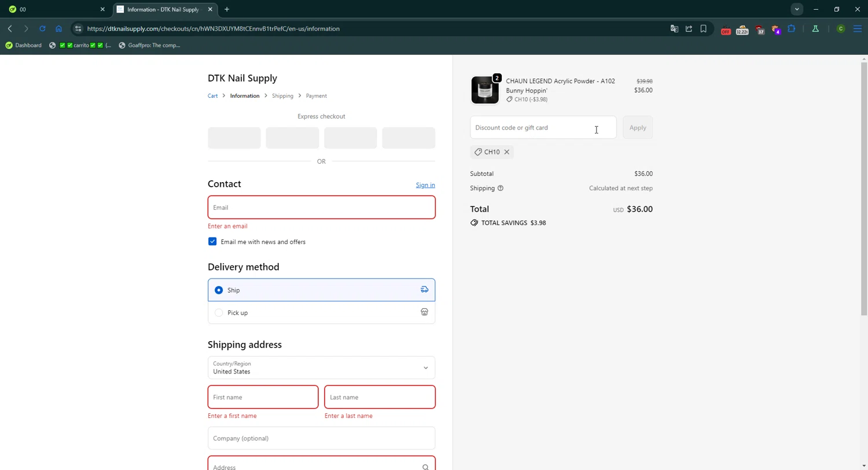This screenshot has height=470, width=868.
Task: Open the Country/Region dropdown
Action: coord(321,368)
